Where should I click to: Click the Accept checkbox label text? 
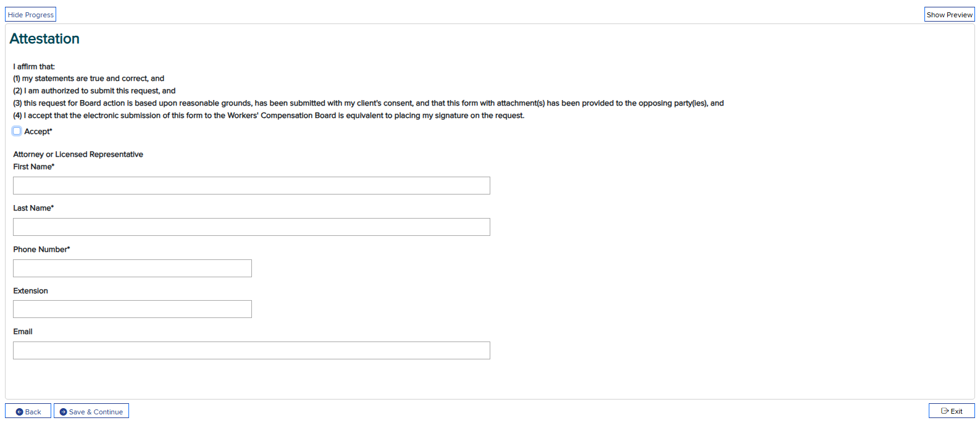[38, 132]
